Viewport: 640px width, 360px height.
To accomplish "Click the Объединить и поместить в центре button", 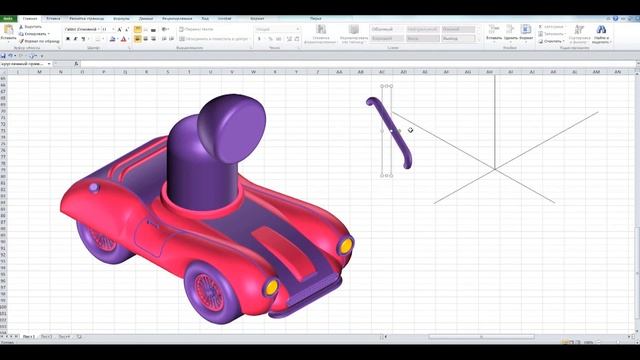I will click(x=214, y=39).
